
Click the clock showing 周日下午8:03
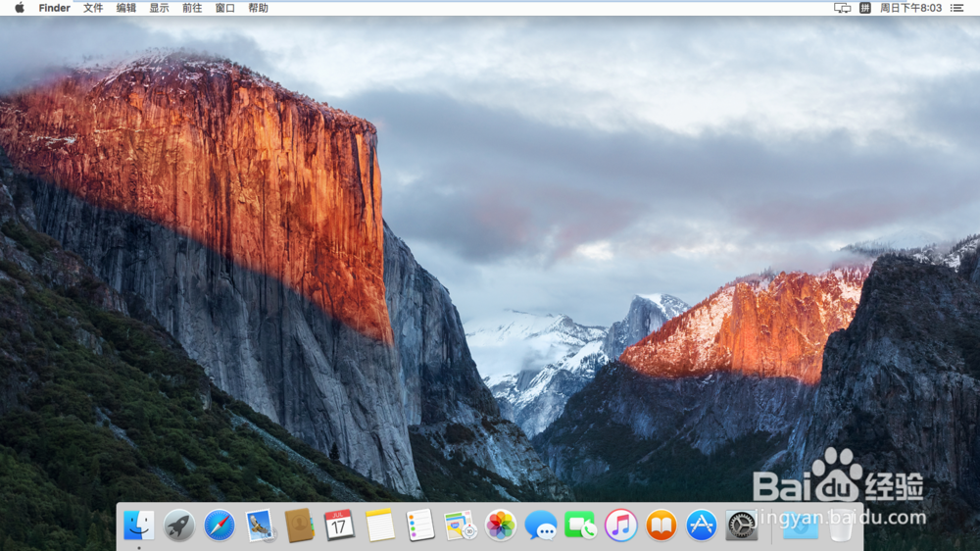click(x=910, y=8)
